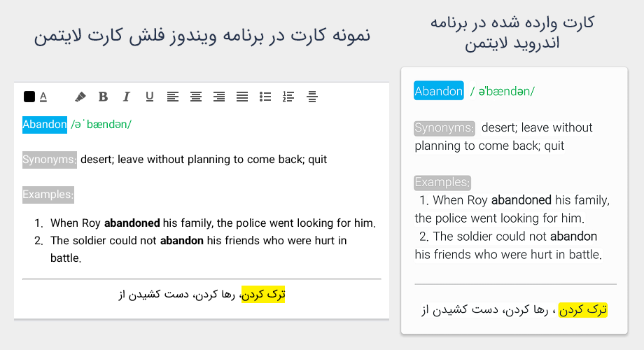Viewport: 644px width, 350px height.
Task: Click yellow highlighted Persian word in editor
Action: (263, 295)
